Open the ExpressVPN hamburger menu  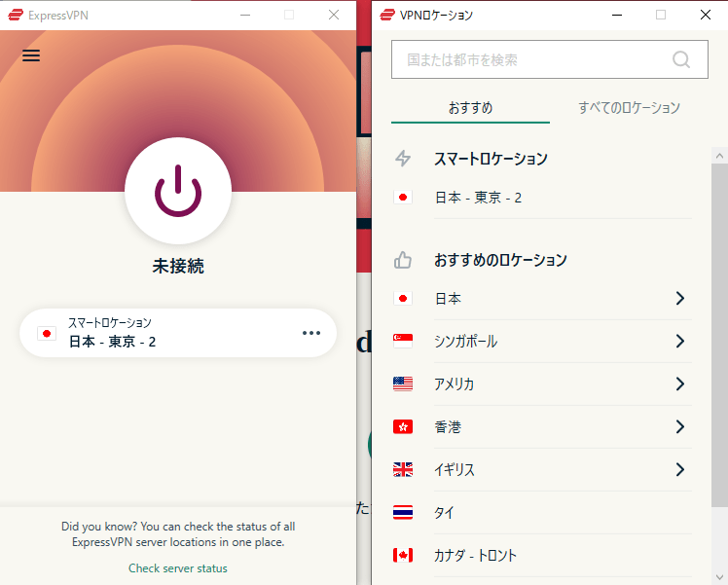[x=31, y=55]
